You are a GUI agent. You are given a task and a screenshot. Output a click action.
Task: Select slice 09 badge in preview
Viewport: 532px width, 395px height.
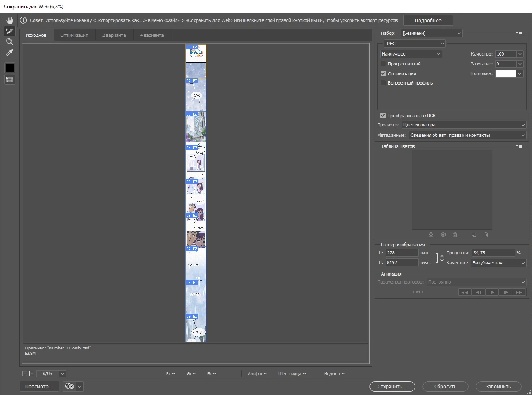tap(192, 316)
